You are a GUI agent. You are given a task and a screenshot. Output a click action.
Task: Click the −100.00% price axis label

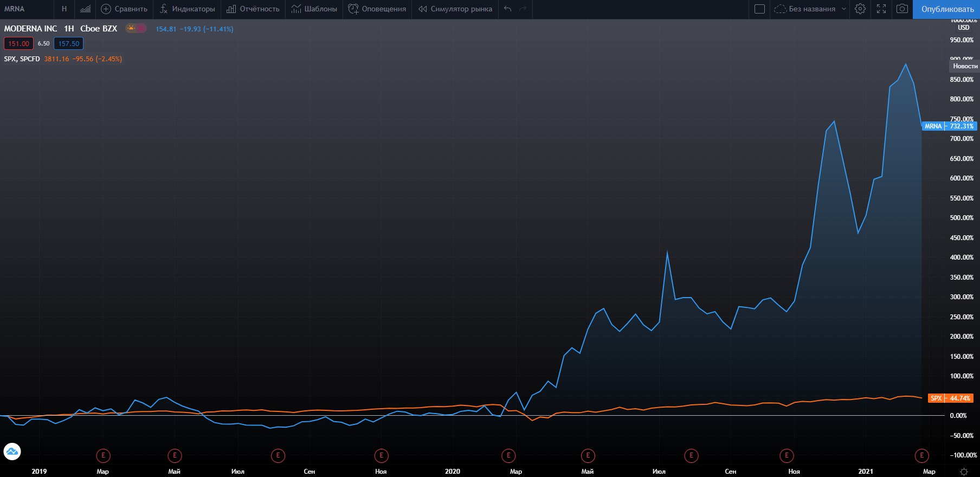(x=963, y=455)
